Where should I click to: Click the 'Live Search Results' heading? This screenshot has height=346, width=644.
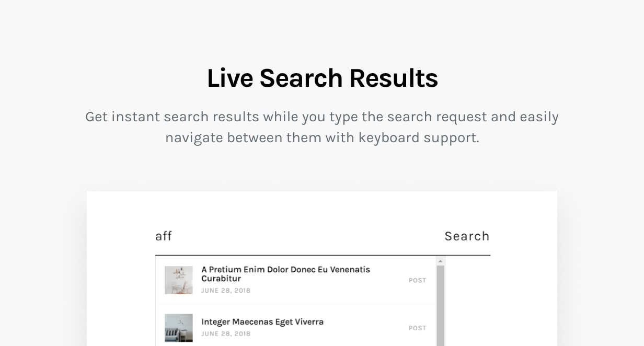click(x=323, y=78)
